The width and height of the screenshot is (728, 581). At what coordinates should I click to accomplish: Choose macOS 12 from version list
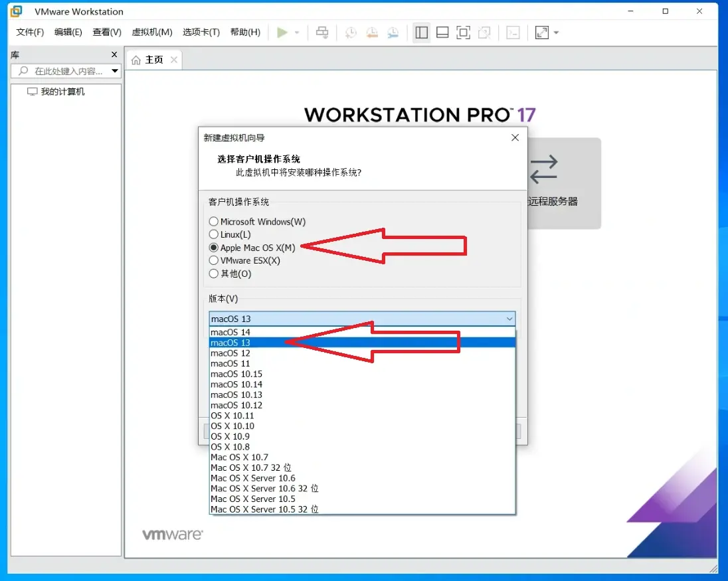[362, 353]
